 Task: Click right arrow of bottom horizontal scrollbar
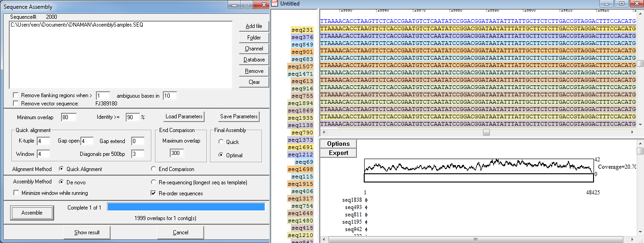(633, 239)
